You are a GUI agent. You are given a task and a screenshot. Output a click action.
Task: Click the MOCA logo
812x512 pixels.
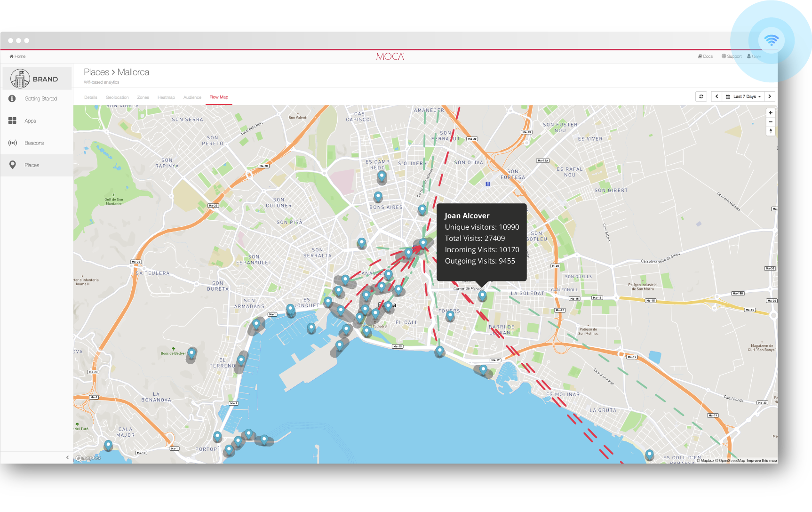[390, 56]
